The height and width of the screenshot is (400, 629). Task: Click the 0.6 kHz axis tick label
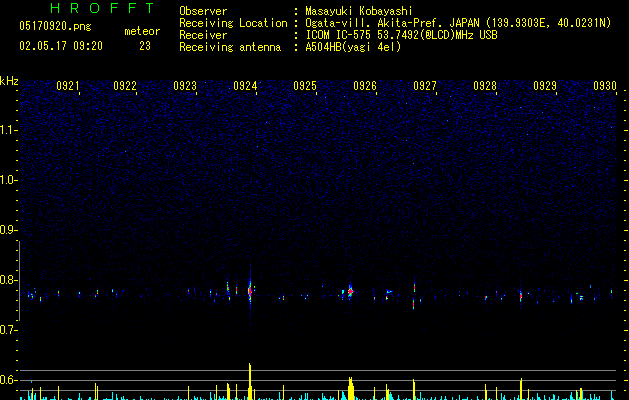coord(9,380)
